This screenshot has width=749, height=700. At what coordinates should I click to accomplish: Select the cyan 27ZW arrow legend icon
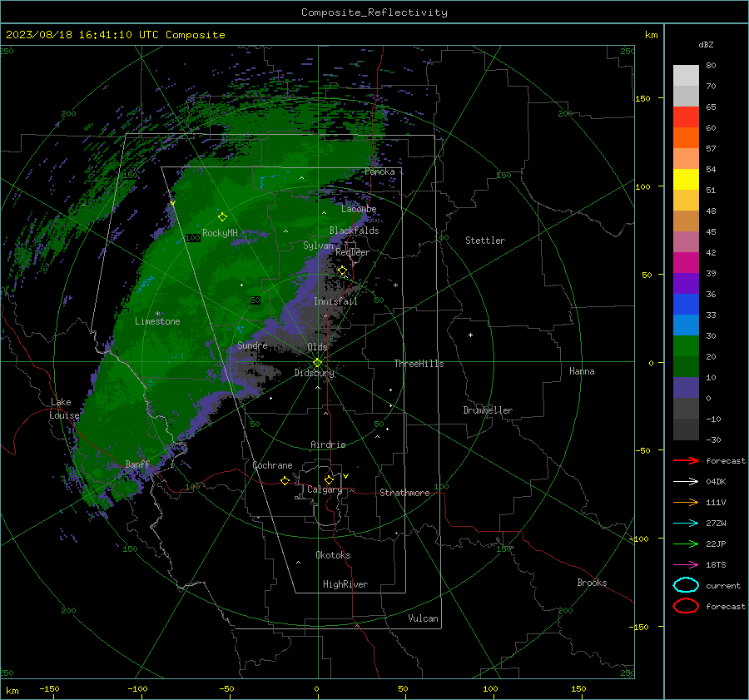click(x=686, y=524)
